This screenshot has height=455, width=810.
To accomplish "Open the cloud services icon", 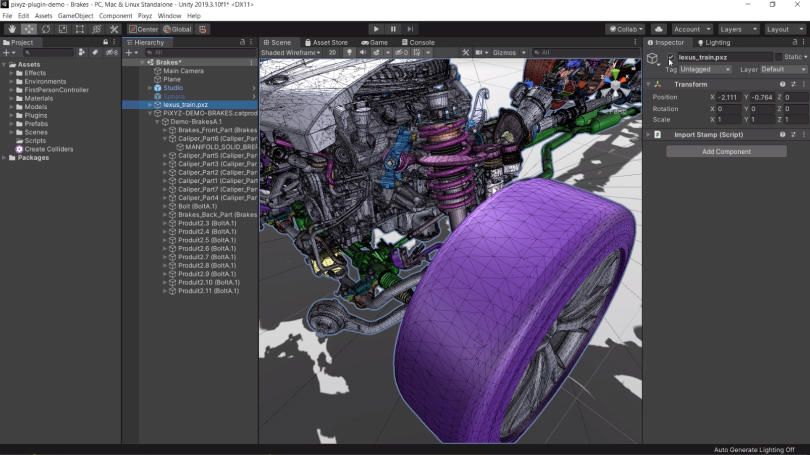I will click(657, 29).
